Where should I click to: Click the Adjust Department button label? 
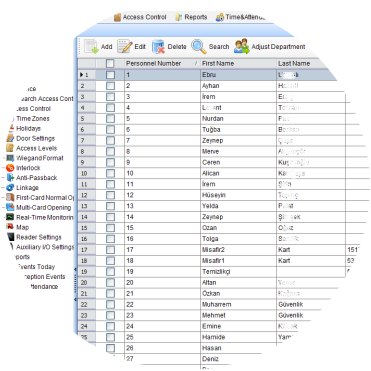point(278,47)
